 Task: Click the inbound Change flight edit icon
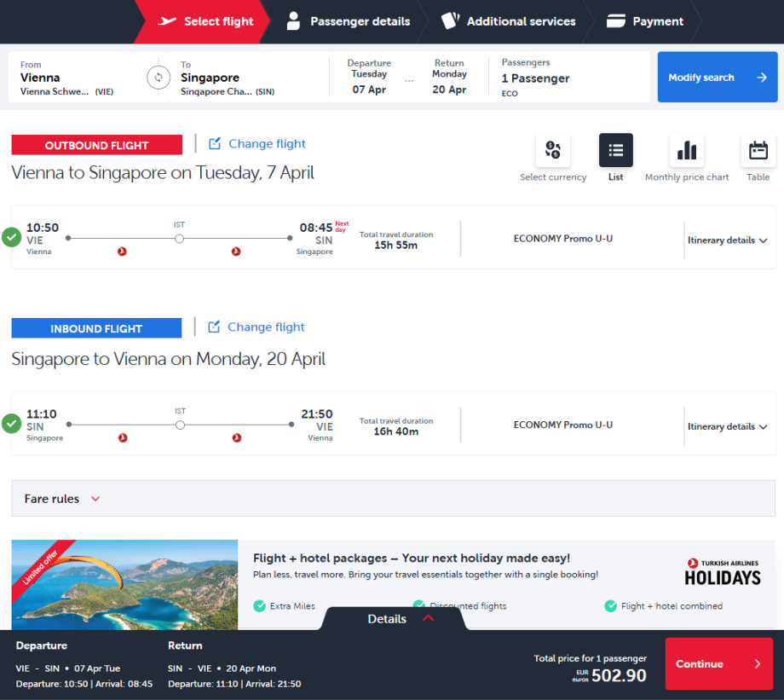pos(215,327)
